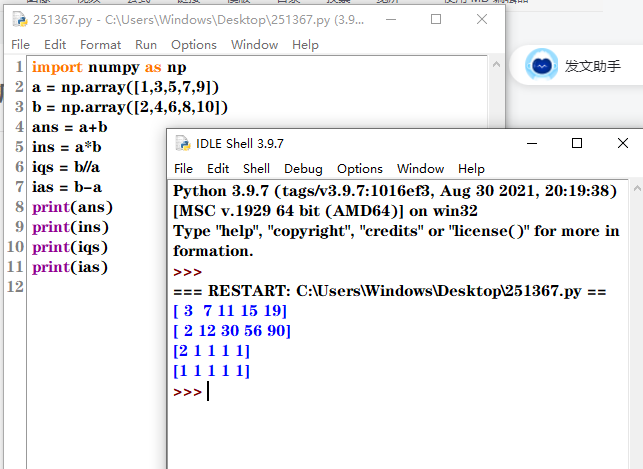This screenshot has height=469, width=643.
Task: Click the 'import numpy as np' code line
Action: click(109, 67)
